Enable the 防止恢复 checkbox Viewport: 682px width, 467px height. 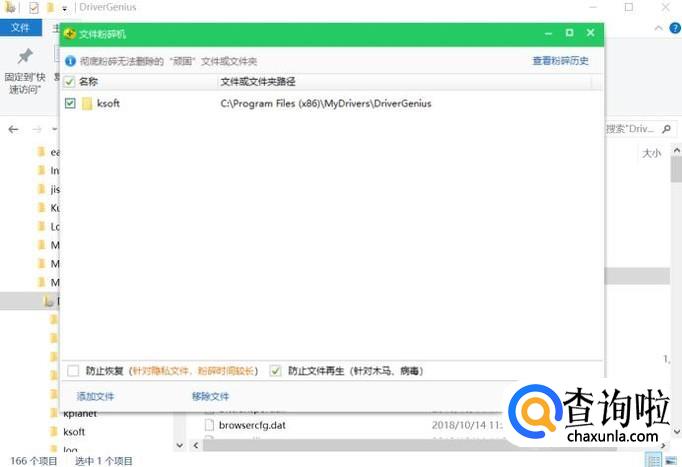coord(73,371)
